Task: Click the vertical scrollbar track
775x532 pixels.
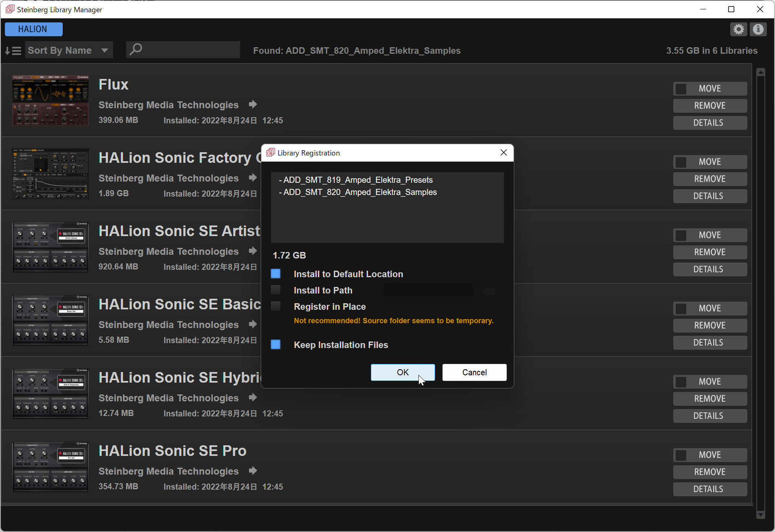Action: click(x=761, y=293)
